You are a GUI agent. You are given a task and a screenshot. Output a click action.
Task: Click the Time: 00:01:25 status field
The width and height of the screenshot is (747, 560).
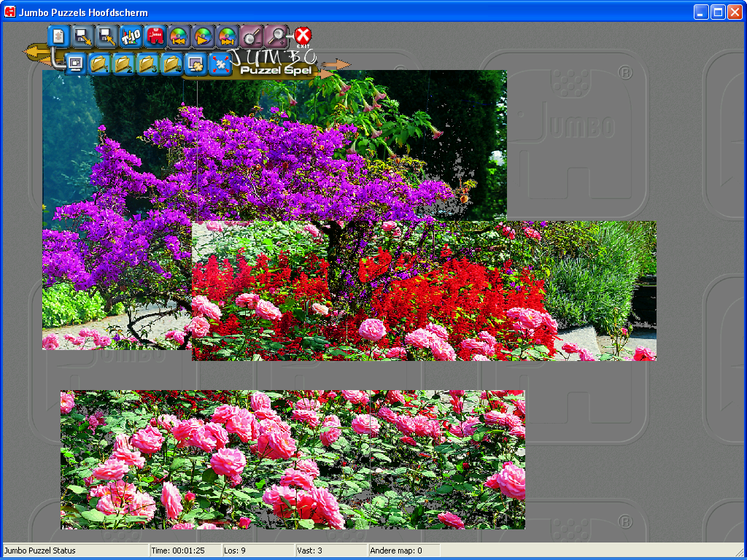(185, 551)
